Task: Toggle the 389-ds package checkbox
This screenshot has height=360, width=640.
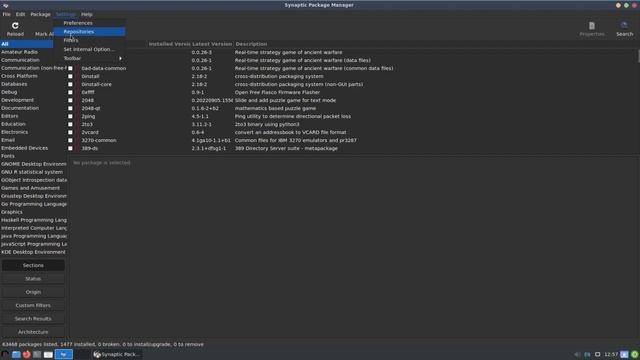Action: pos(70,149)
